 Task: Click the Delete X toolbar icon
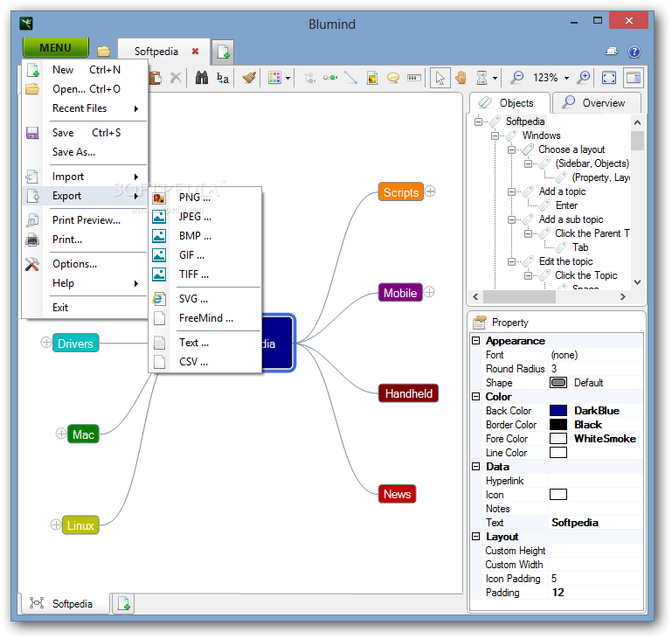(176, 78)
